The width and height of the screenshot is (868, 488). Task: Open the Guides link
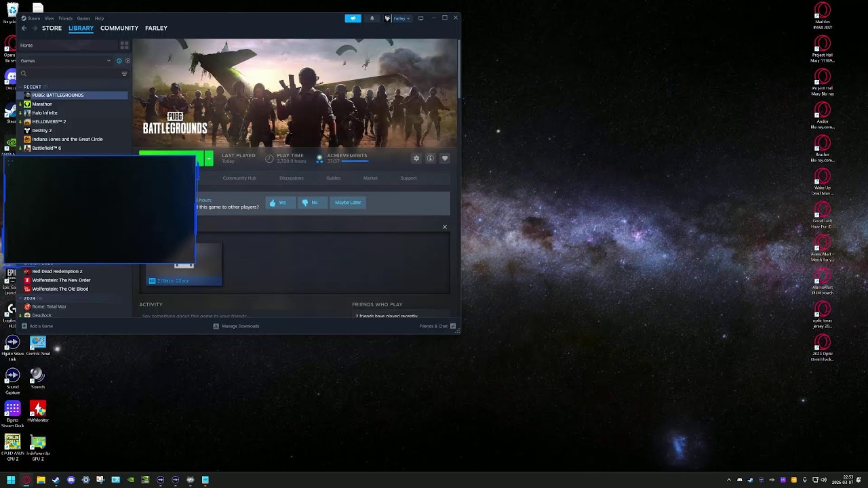(x=333, y=178)
